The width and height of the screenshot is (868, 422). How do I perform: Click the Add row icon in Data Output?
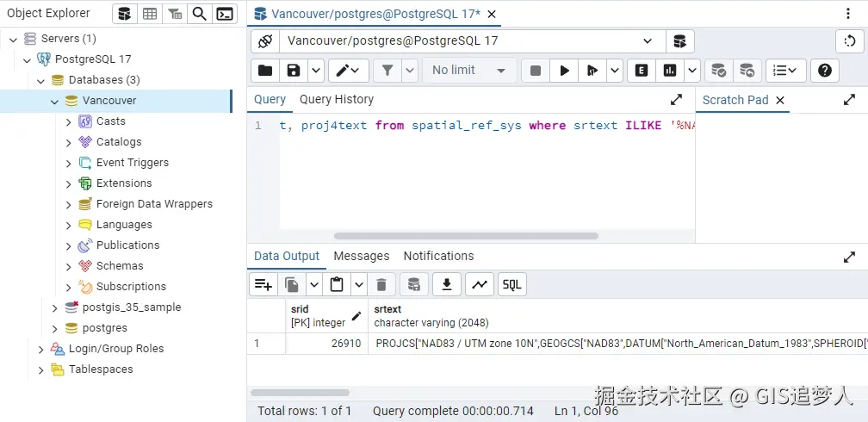pyautogui.click(x=263, y=285)
